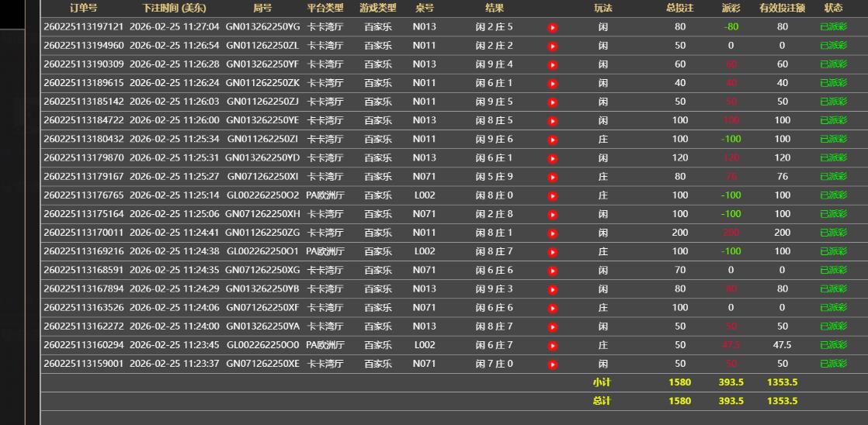Play replay for round GL002262250O0
The width and height of the screenshot is (868, 425).
click(553, 345)
